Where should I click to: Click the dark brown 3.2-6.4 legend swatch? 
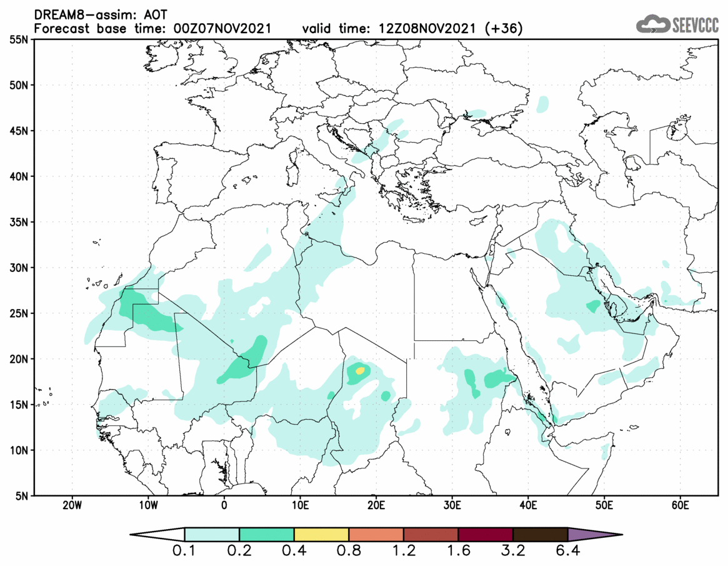point(541,534)
